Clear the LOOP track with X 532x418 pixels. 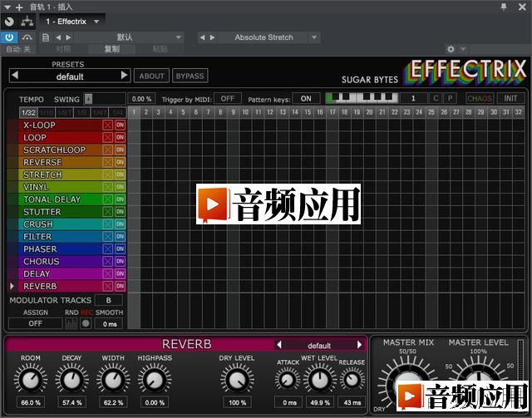coord(107,137)
